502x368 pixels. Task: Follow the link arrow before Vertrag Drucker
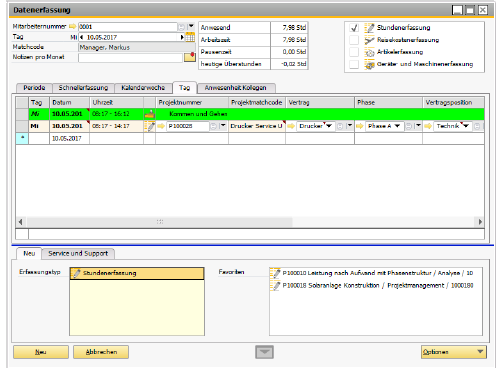(291, 126)
